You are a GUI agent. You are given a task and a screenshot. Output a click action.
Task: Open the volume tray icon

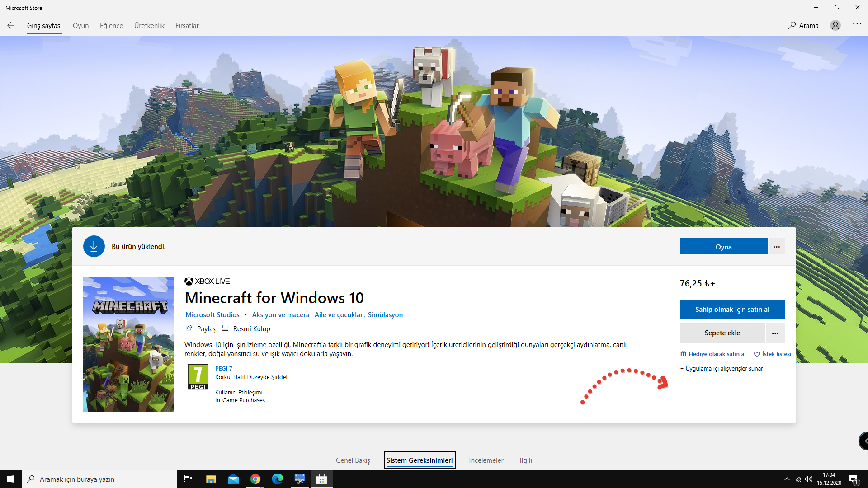pyautogui.click(x=809, y=479)
